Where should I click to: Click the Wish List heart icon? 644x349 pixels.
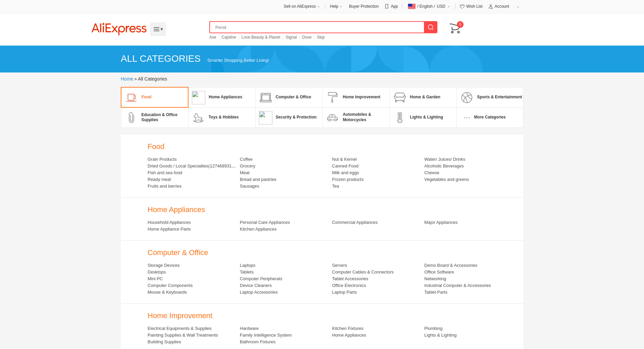[x=462, y=7]
